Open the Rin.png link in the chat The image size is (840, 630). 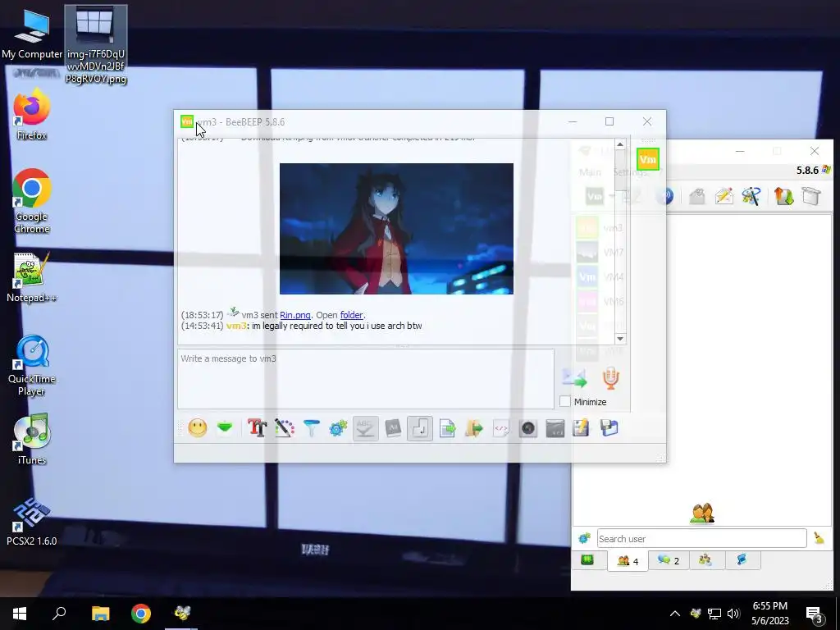click(x=295, y=315)
